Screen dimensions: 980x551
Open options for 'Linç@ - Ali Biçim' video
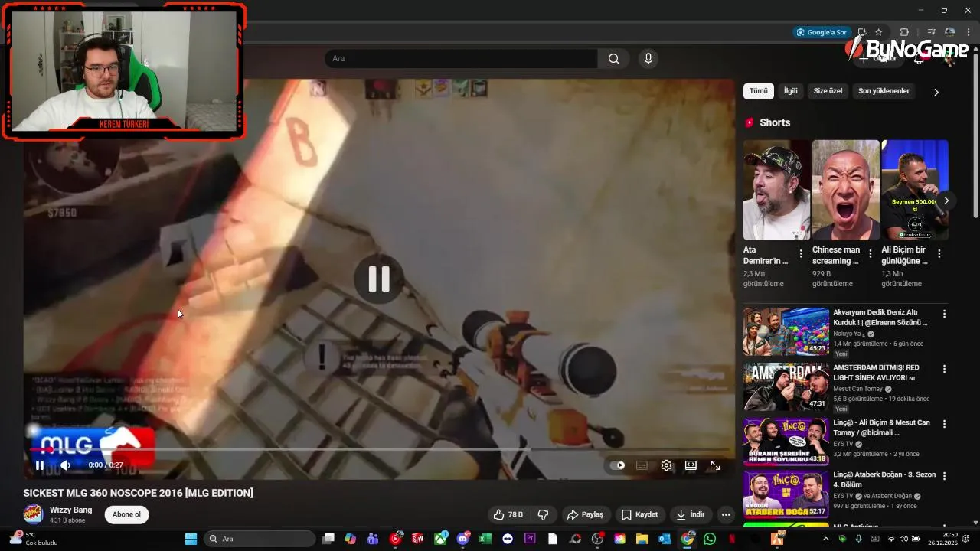pyautogui.click(x=944, y=424)
